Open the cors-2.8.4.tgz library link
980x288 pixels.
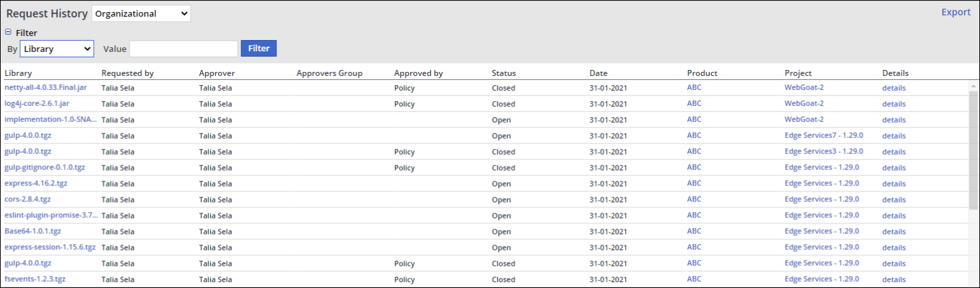(x=27, y=199)
